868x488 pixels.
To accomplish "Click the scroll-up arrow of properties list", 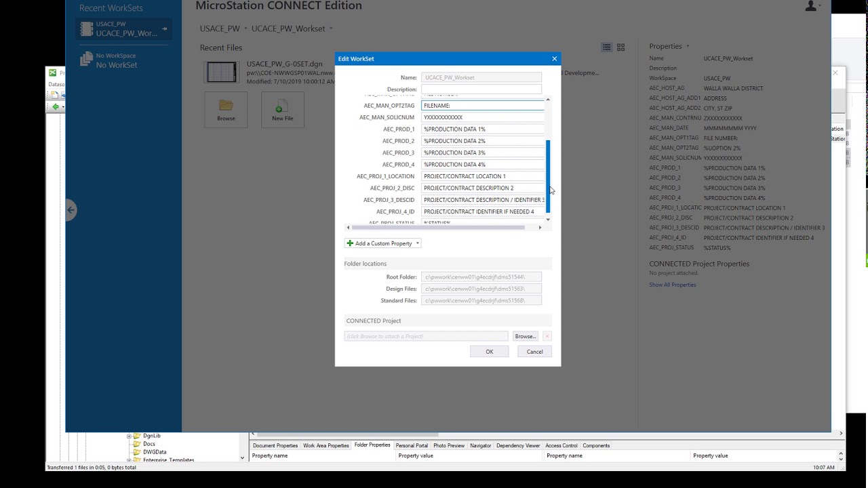I will [548, 100].
